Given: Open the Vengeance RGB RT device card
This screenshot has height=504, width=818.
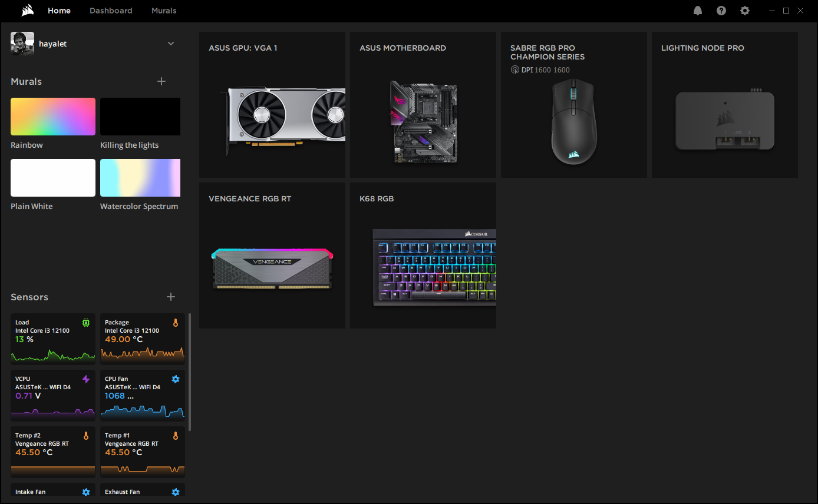Looking at the screenshot, I should 272,256.
